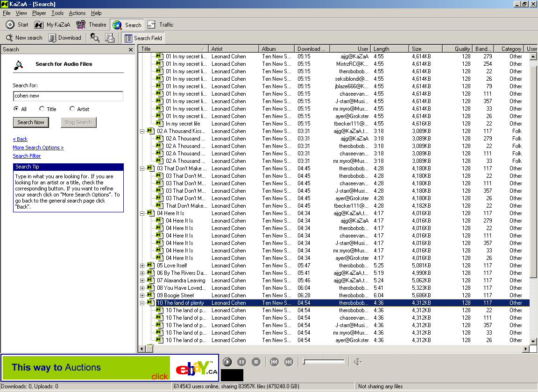Toggle the Search Field panel button
This screenshot has height=392, width=538.
click(x=143, y=38)
